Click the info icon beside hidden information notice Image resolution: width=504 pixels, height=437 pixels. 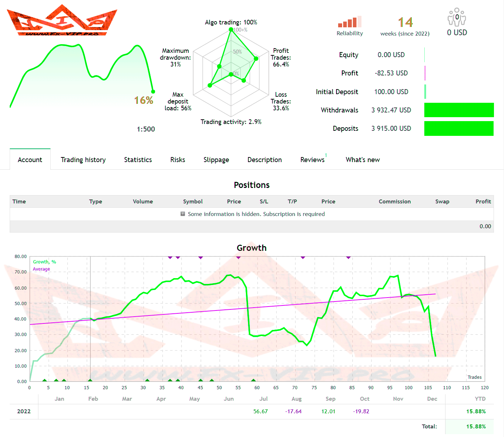tap(183, 214)
